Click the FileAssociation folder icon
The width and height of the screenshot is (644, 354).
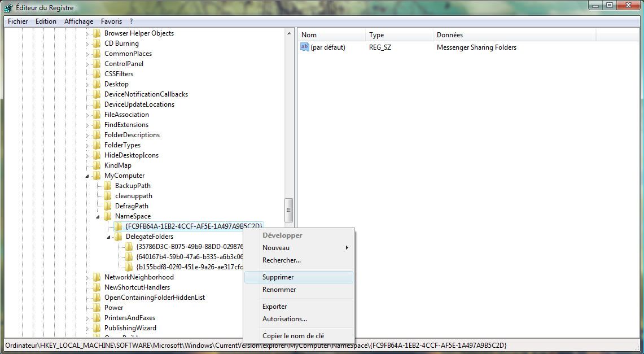[x=97, y=115]
